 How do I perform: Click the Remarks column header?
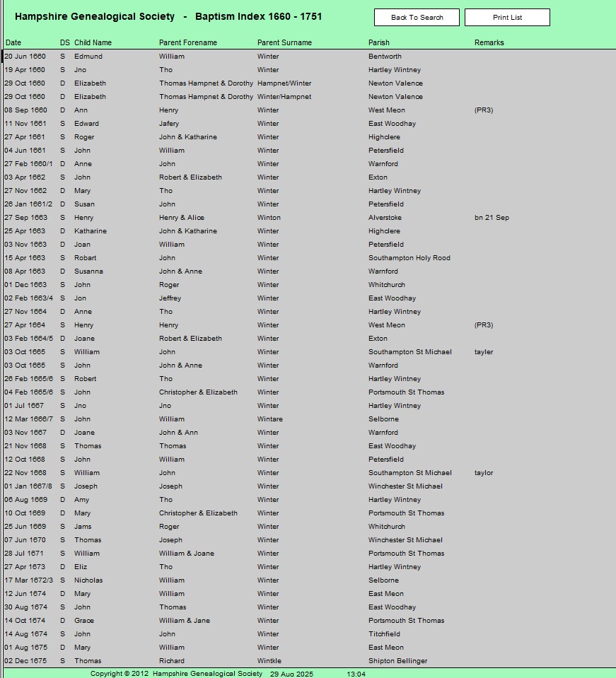point(489,43)
